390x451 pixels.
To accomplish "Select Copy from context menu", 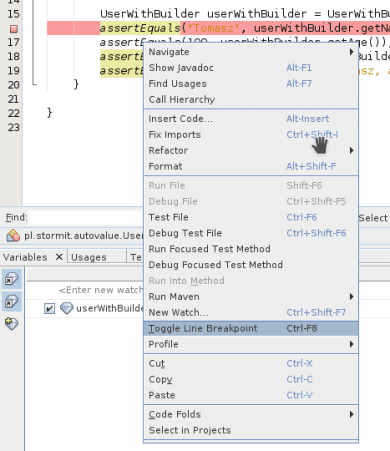I will pos(251,379).
